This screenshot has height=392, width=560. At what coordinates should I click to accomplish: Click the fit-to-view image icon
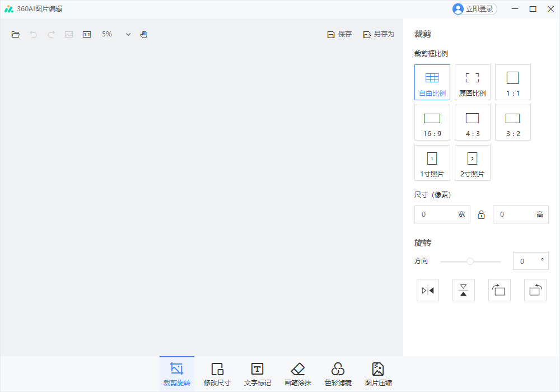click(x=68, y=34)
